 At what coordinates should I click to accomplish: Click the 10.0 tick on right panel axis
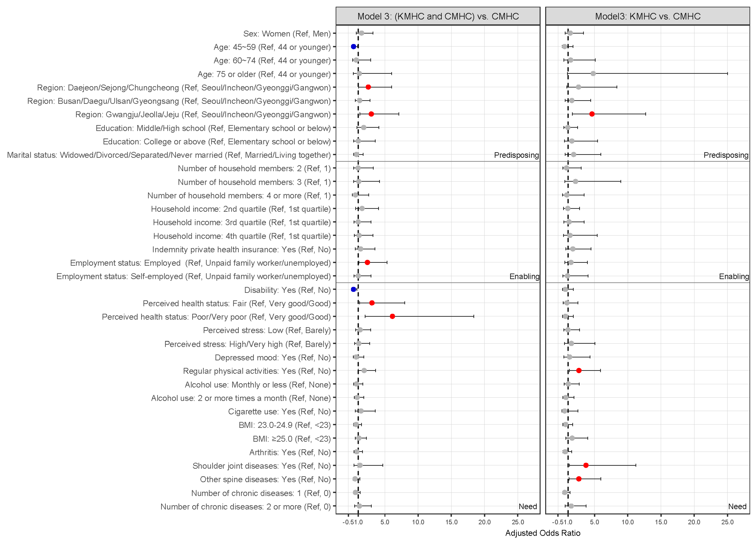tap(627, 522)
